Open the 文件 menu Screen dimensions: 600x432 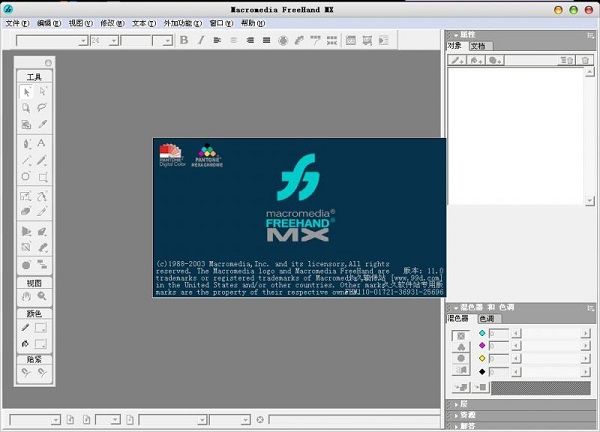[x=17, y=23]
